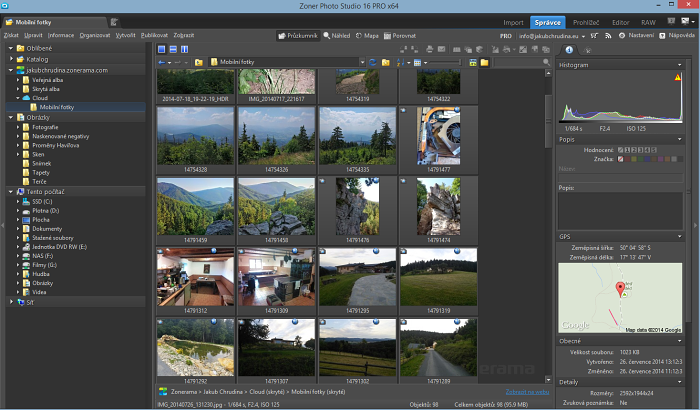Toggle Průzkumník view mode

click(x=298, y=36)
